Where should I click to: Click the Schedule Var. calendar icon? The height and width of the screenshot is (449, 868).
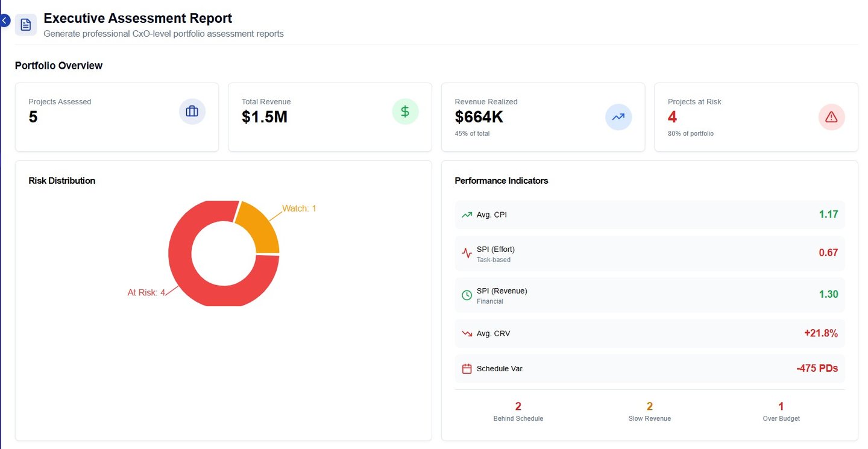467,369
